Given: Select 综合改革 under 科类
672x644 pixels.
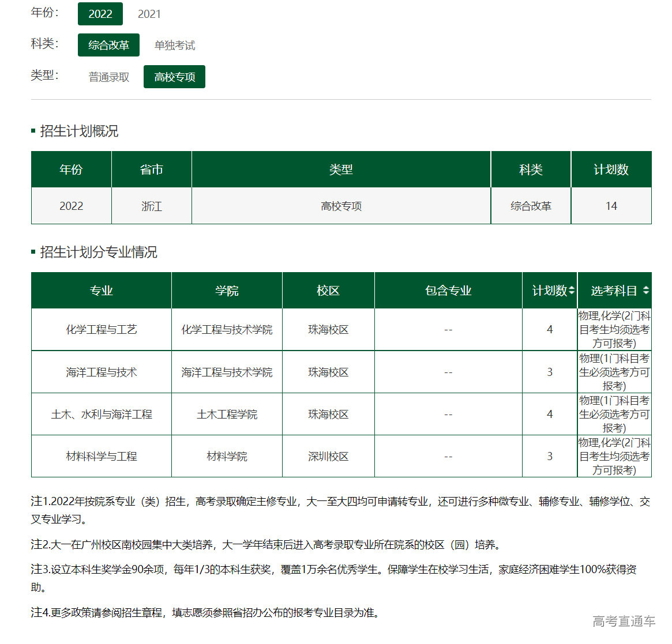Looking at the screenshot, I should click(x=108, y=44).
